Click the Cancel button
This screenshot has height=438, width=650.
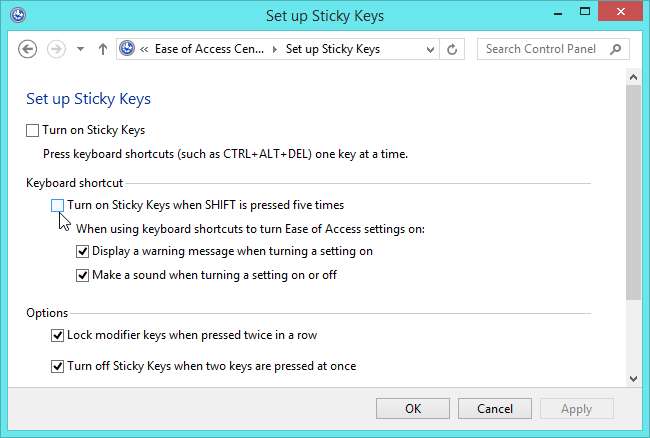coord(495,409)
